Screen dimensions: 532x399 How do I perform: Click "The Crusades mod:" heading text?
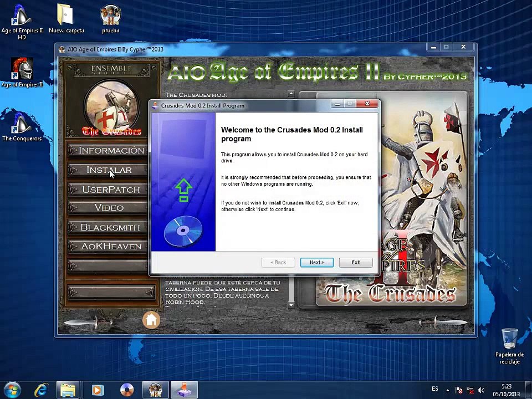coord(196,95)
